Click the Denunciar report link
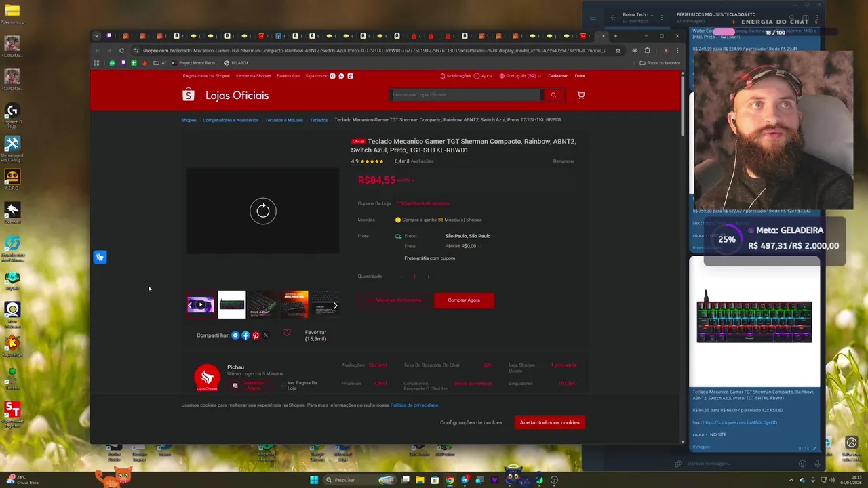868x488 pixels. point(564,161)
